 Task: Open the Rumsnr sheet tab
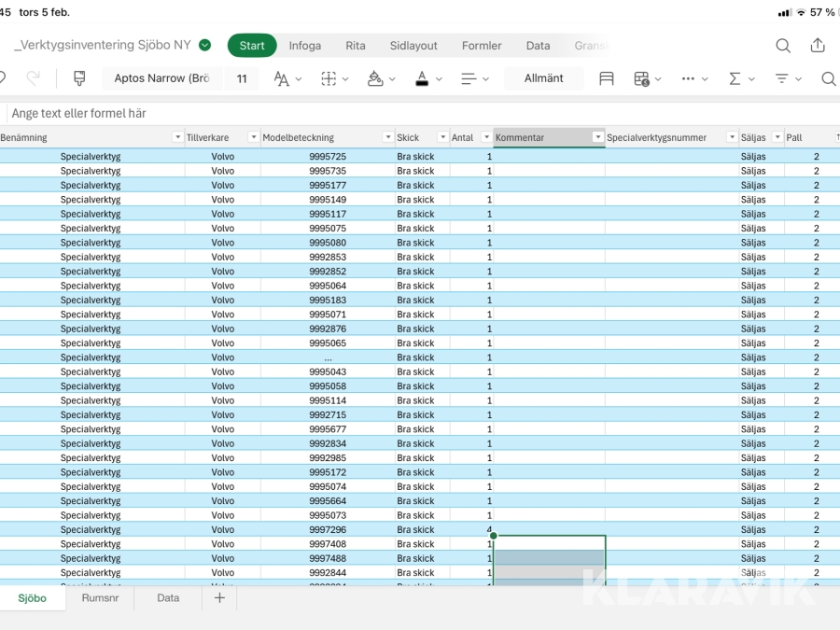[100, 597]
